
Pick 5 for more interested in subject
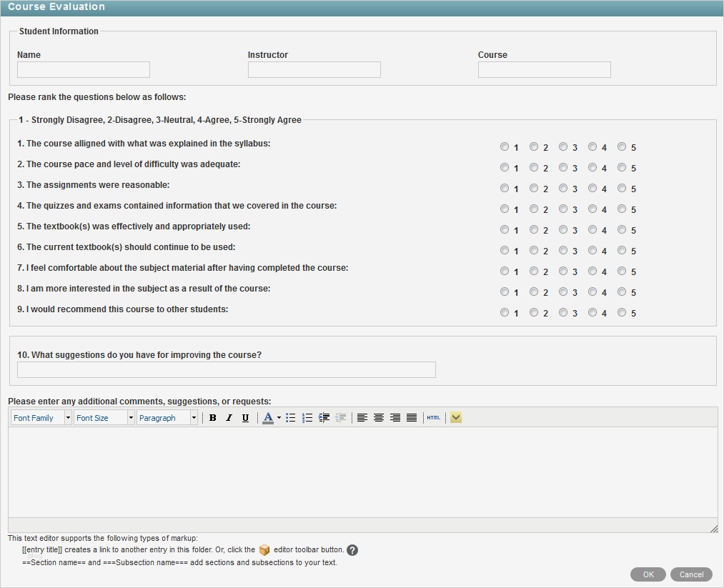[x=622, y=292]
